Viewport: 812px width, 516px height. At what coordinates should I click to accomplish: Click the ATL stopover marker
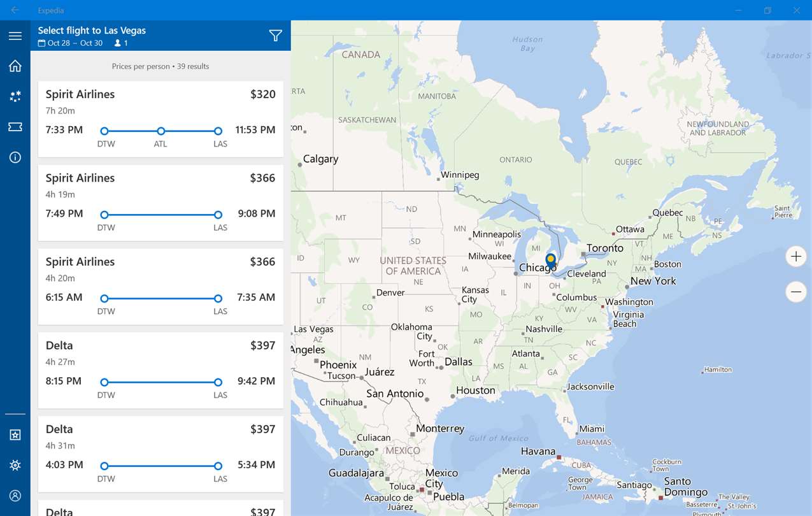tap(161, 131)
